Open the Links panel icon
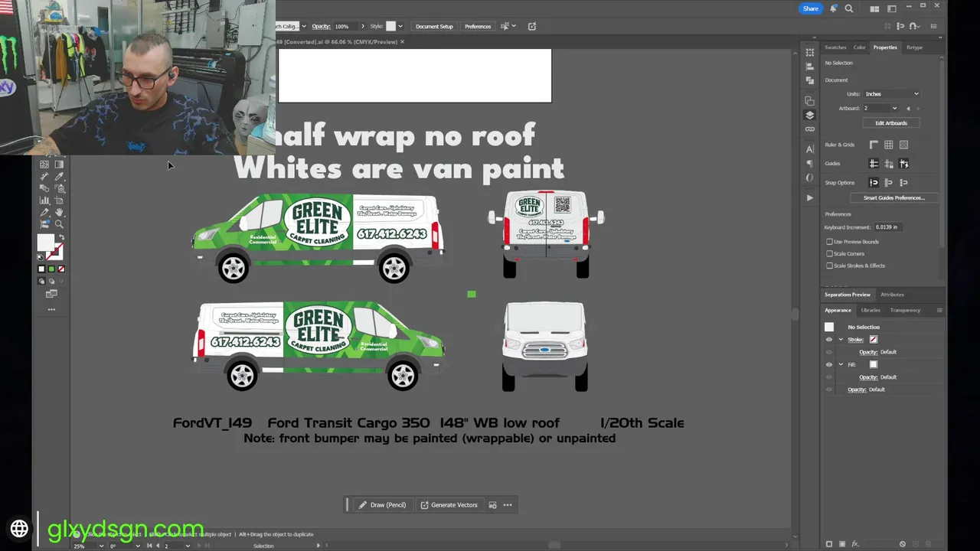This screenshot has width=980, height=551. pos(810,129)
